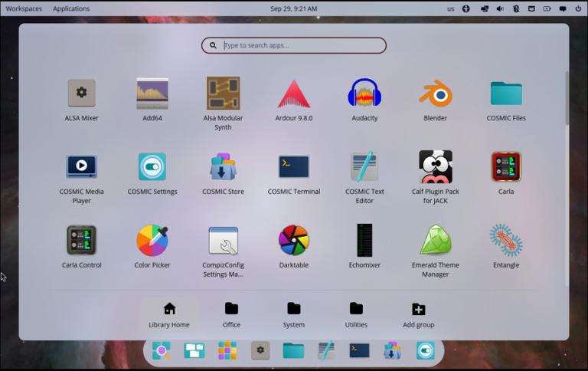Click the app library scrollbar
The height and width of the screenshot is (371, 588).
click(567, 98)
